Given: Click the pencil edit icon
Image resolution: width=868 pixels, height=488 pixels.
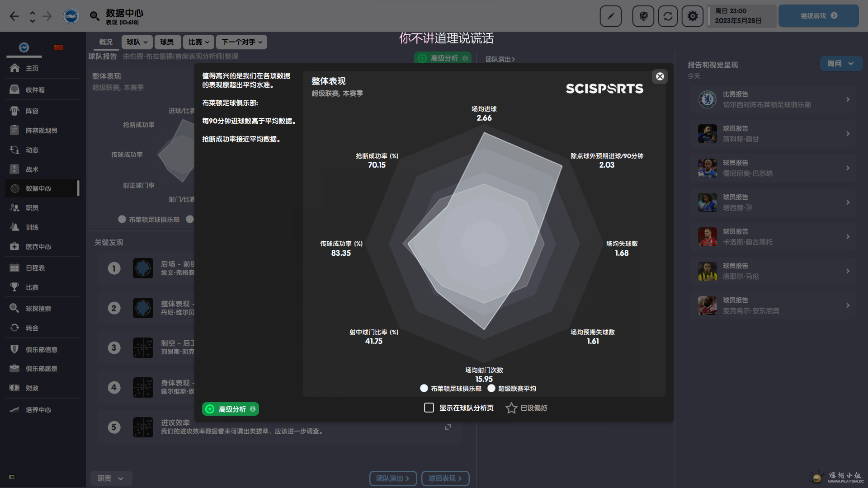Looking at the screenshot, I should (x=610, y=16).
